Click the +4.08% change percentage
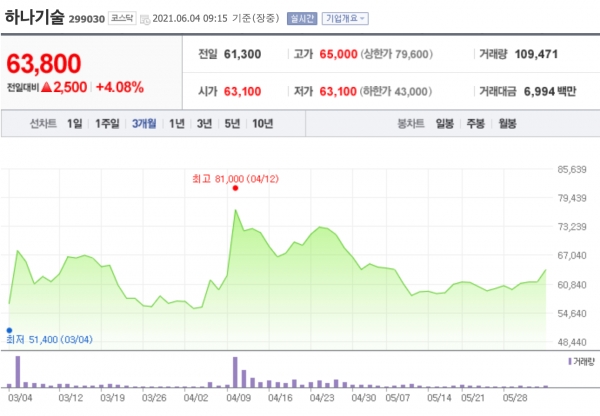This screenshot has height=416, width=600. click(120, 87)
